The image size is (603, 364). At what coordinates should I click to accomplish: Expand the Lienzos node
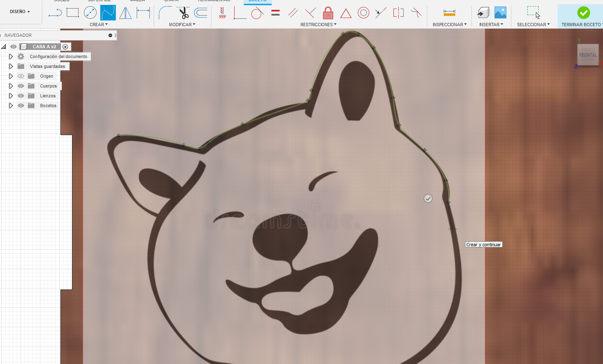coord(11,96)
